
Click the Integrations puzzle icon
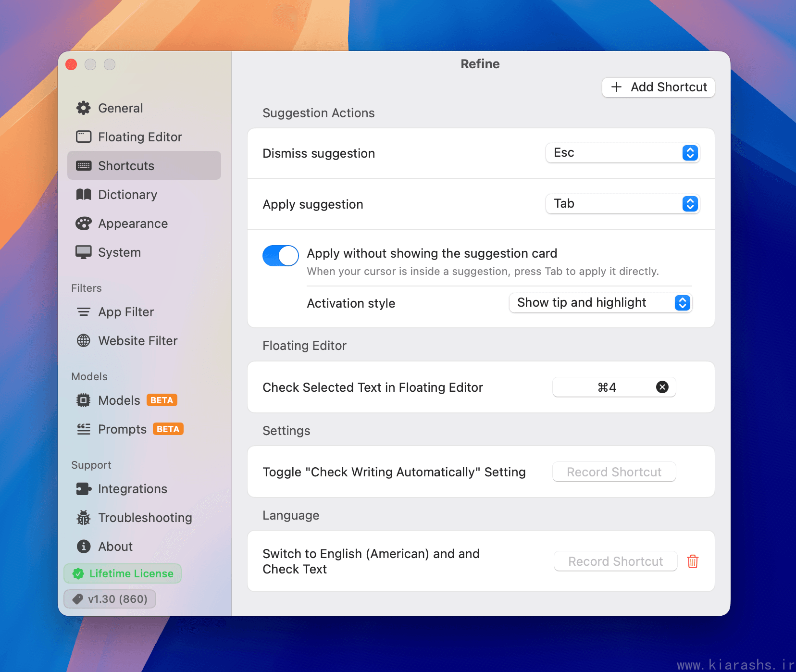(84, 489)
